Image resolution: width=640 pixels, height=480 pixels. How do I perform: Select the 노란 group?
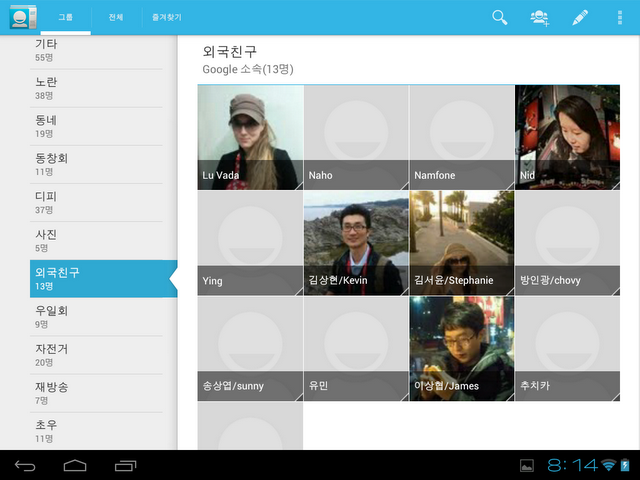pos(96,88)
